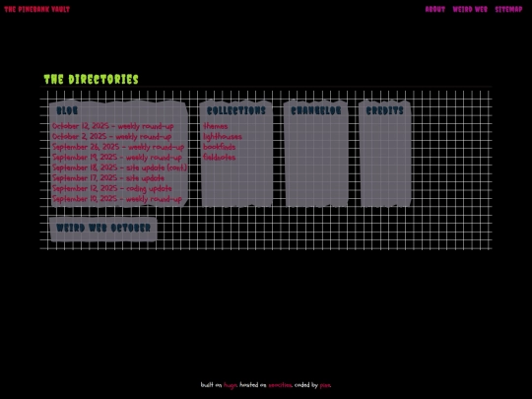Open the lighthouses collection
Image resolution: width=532 pixels, height=399 pixels.
tap(223, 137)
